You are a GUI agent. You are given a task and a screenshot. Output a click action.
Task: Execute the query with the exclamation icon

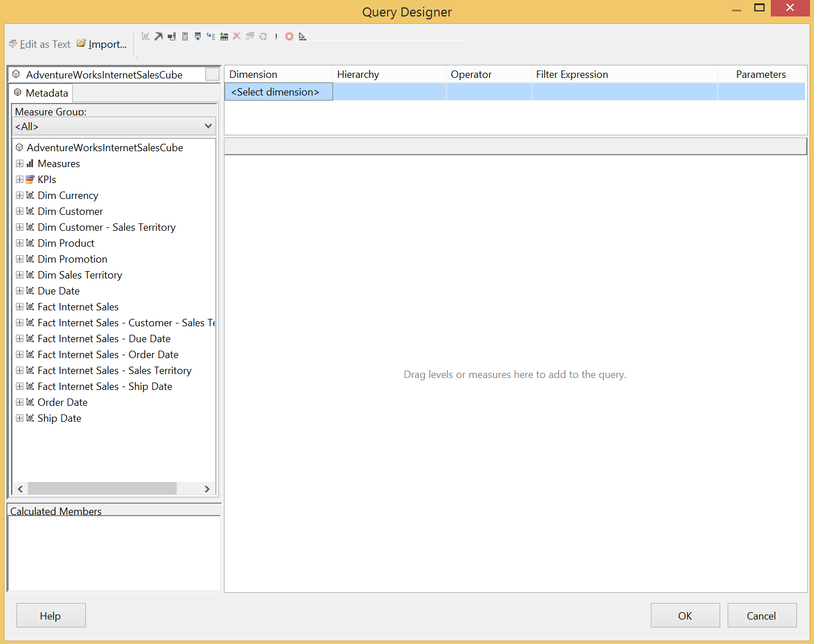(x=276, y=36)
